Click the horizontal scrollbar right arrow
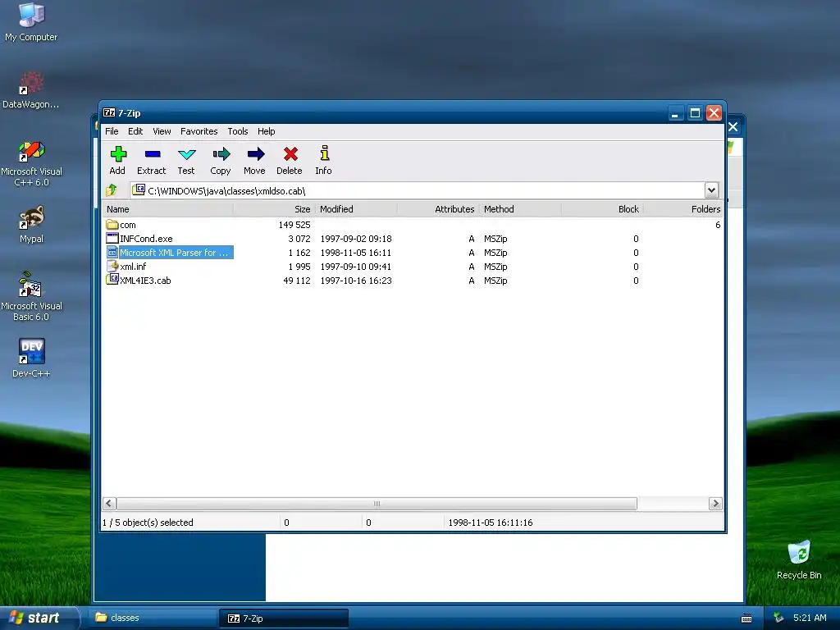The height and width of the screenshot is (630, 840). click(x=715, y=504)
